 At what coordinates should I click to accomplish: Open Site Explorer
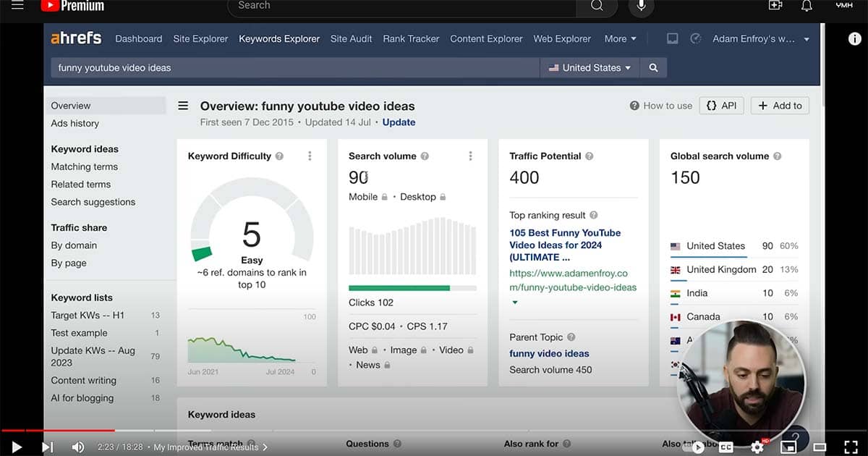click(x=201, y=39)
